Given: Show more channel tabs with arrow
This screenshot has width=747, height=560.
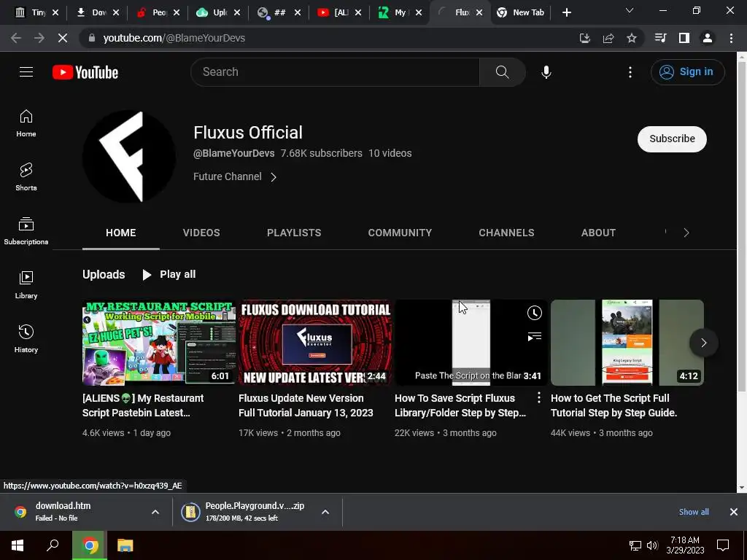Looking at the screenshot, I should [x=686, y=233].
